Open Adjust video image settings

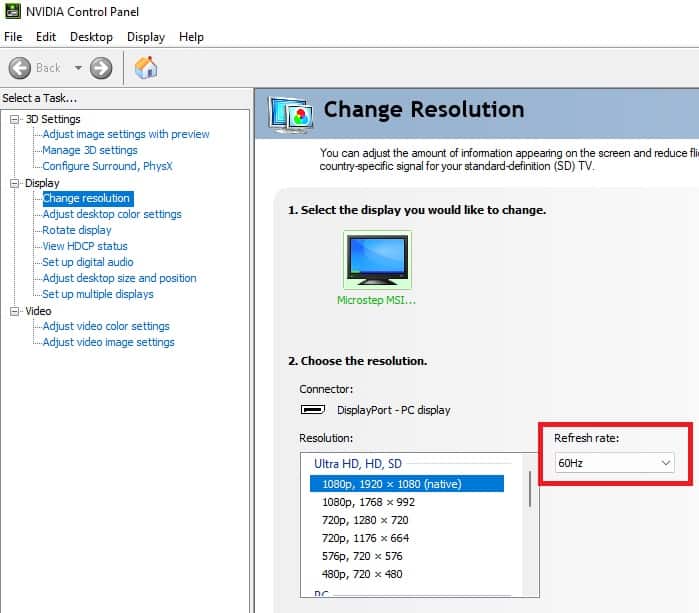coord(108,342)
